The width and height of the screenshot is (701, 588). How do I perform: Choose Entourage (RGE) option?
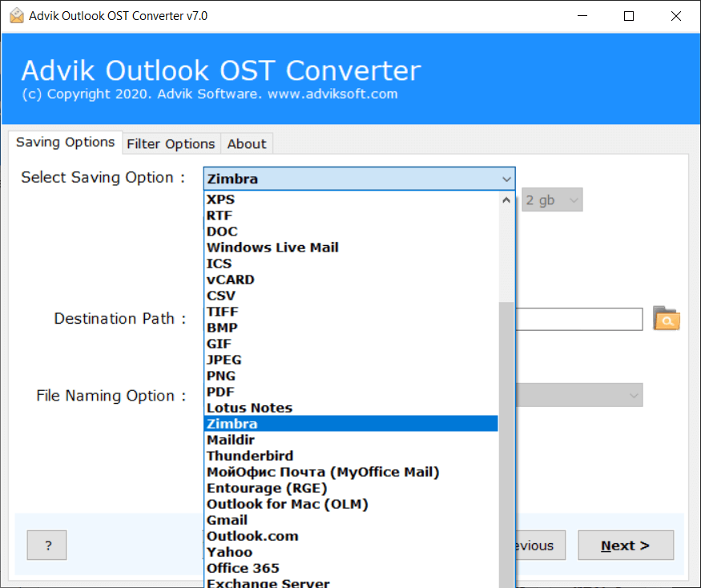351,489
